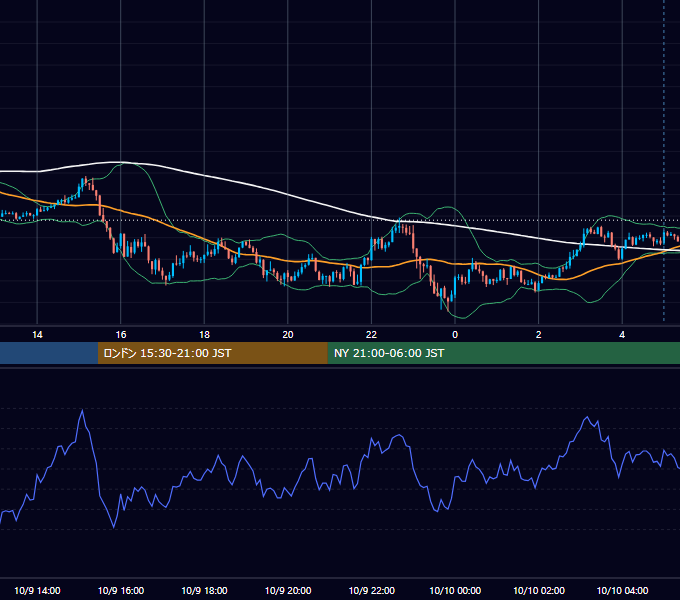This screenshot has width=680, height=600.
Task: Click the 18 hour axis label
Action: coord(204,335)
